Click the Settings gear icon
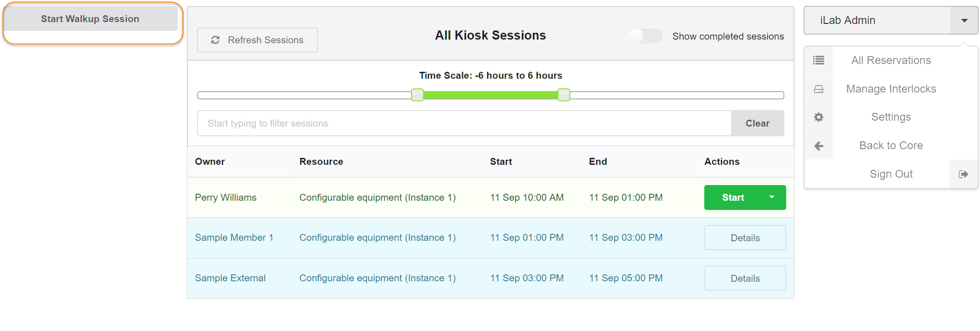This screenshot has width=980, height=331. click(x=818, y=117)
